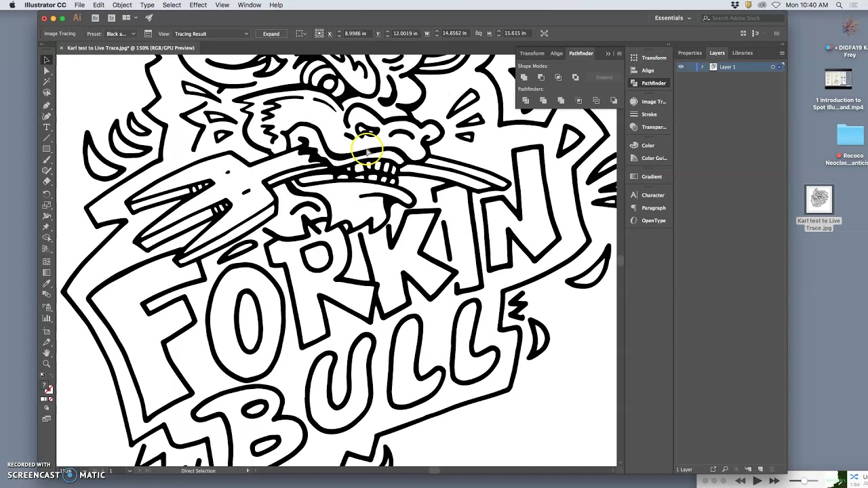Click Introduction to Spot Illustration mp4 desktop file
The image size is (868, 488).
coord(838,90)
